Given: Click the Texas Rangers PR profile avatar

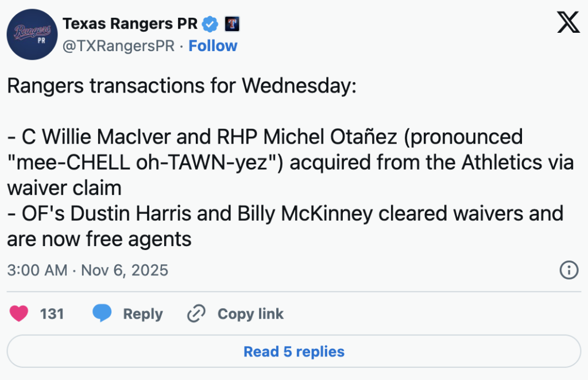Looking at the screenshot, I should [32, 34].
